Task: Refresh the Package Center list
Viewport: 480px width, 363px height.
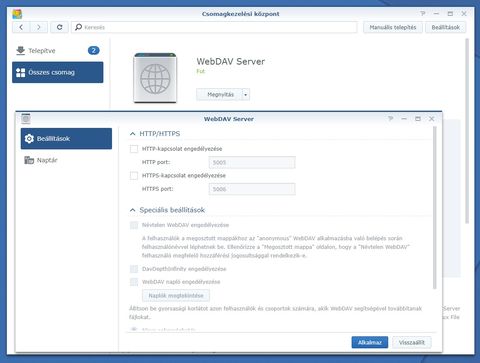Action: point(59,27)
